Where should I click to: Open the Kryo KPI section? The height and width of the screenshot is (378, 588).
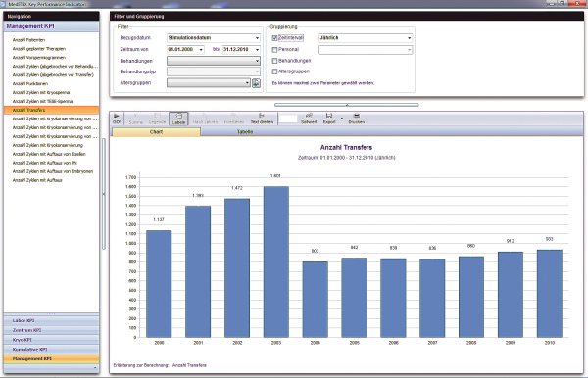(51, 340)
